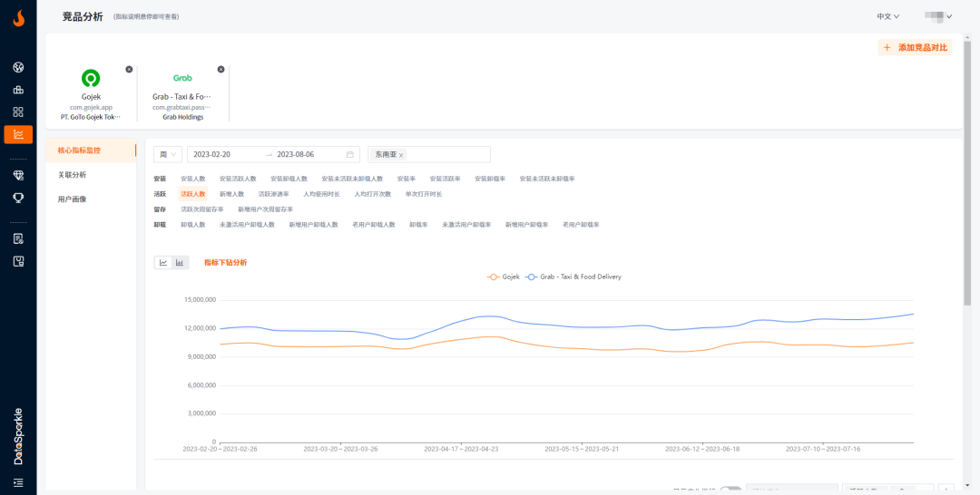Click the region selector input box
Screen dimensions: 980x495
pos(429,154)
